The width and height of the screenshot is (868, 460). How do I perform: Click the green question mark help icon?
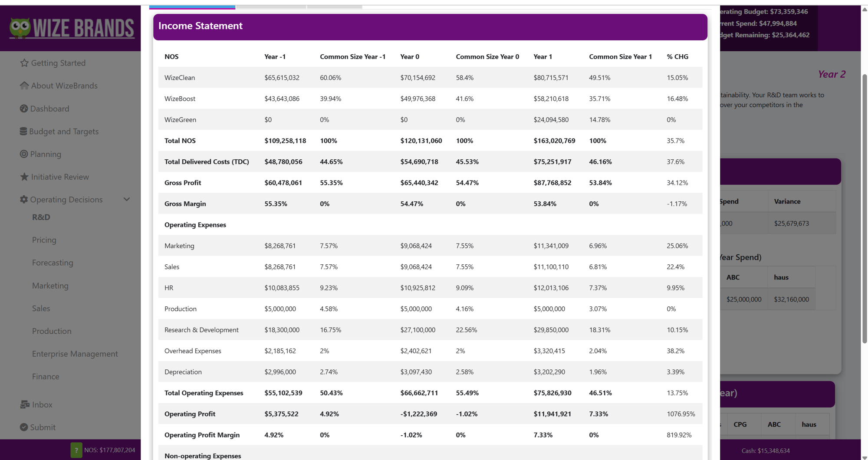pyautogui.click(x=76, y=450)
